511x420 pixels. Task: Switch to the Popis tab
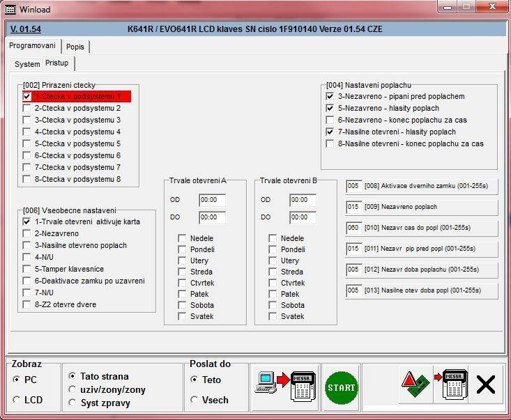click(x=75, y=47)
